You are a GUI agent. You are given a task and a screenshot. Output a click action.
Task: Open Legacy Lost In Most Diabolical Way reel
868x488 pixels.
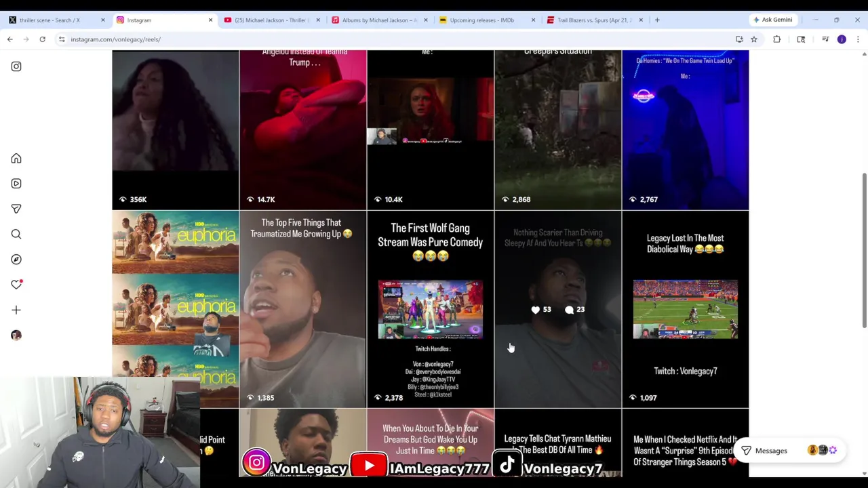click(x=686, y=309)
